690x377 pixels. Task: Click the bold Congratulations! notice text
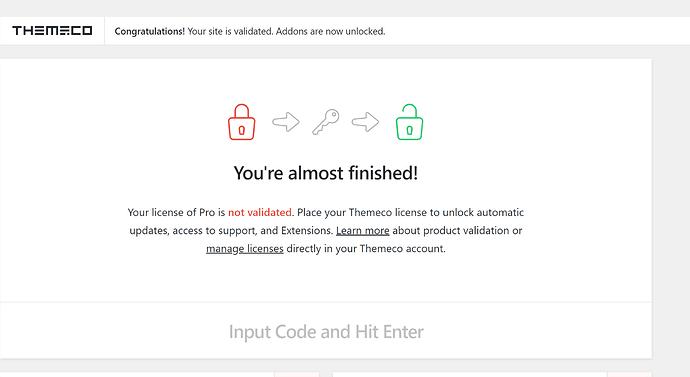point(150,31)
